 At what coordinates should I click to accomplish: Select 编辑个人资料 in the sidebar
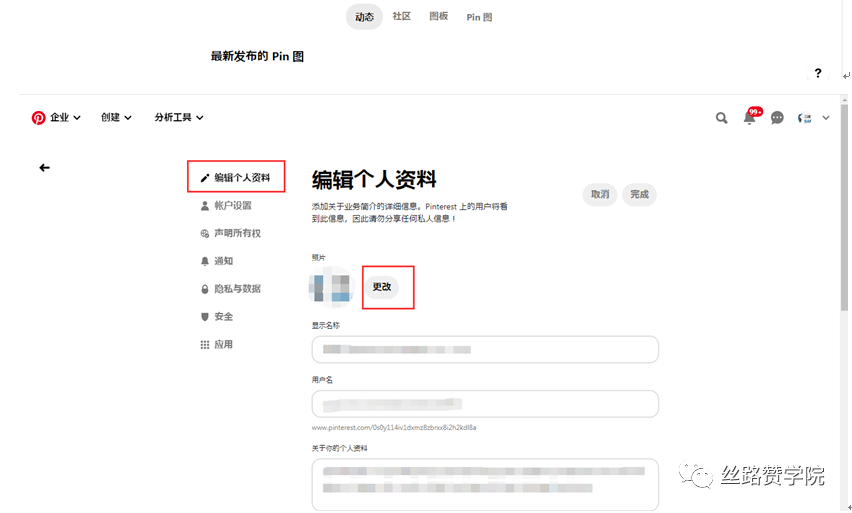tap(236, 177)
